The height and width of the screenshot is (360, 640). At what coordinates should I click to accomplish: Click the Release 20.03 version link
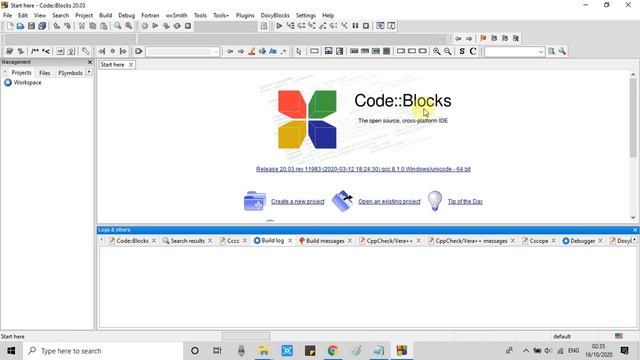point(363,169)
